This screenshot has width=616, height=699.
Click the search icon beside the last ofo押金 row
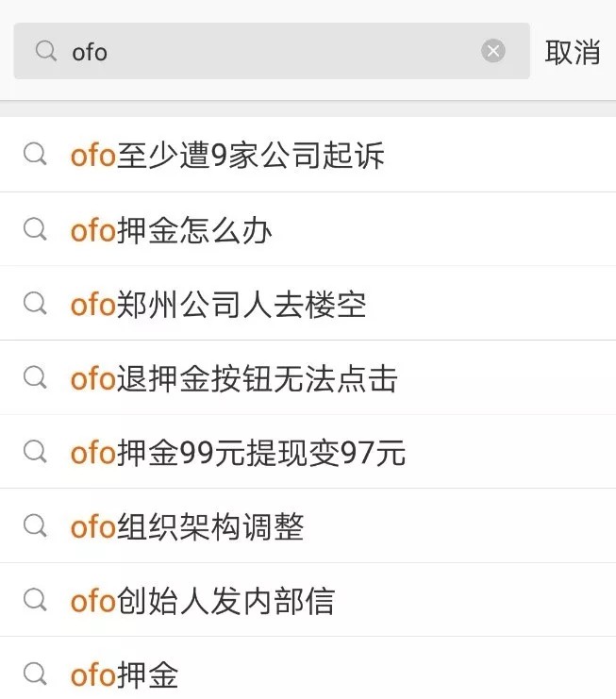click(35, 674)
